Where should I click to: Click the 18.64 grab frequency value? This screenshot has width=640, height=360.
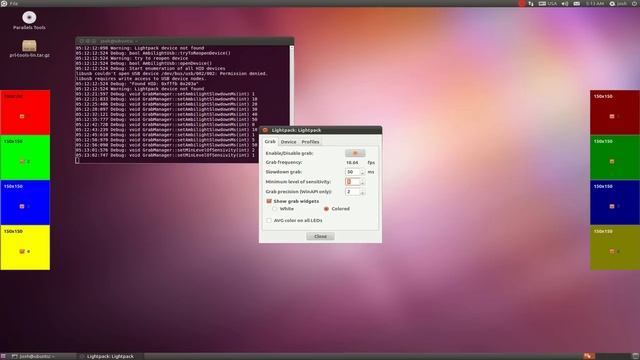pyautogui.click(x=352, y=162)
